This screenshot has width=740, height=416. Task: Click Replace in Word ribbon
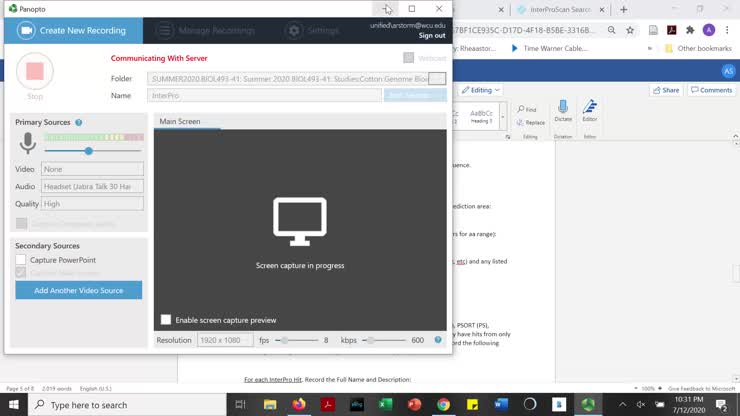(530, 122)
